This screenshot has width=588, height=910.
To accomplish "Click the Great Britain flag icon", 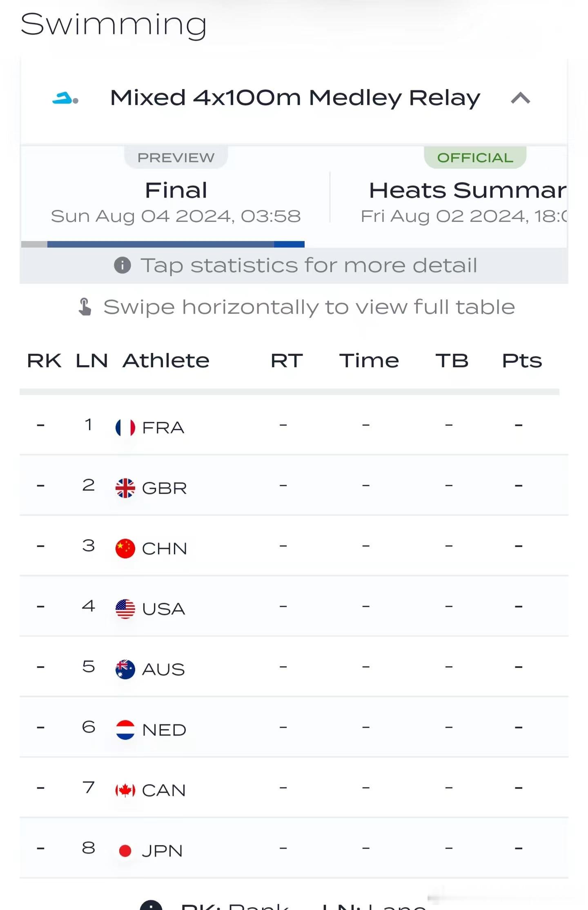I will click(125, 488).
